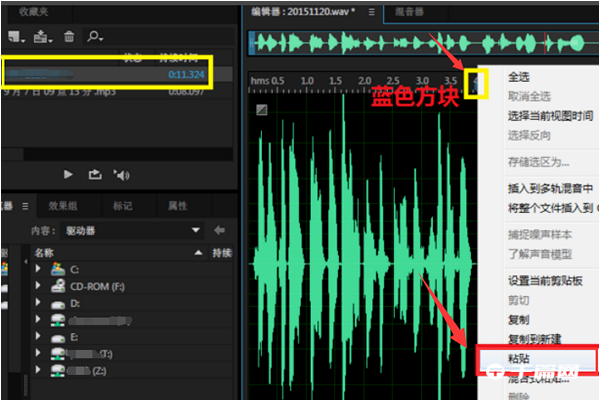600x400 pixels.
Task: Open the 内容 驱动器 dropdown
Action: point(132,230)
